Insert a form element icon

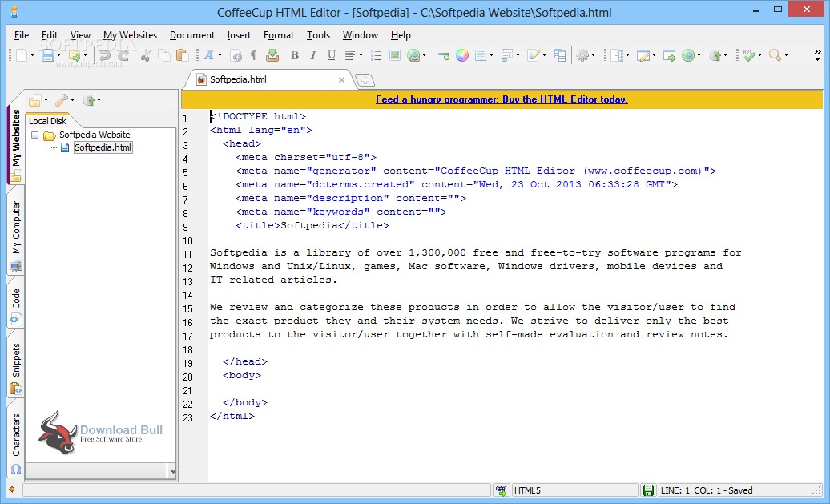point(506,55)
